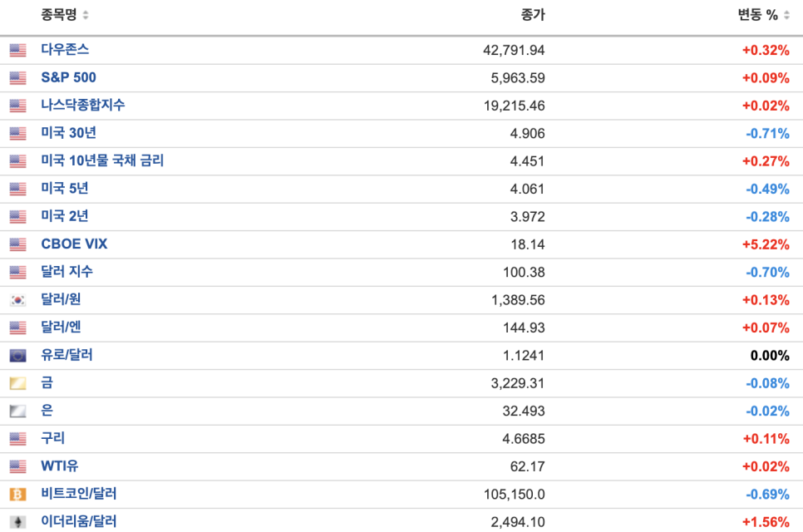Screen dimensions: 803x532
Task: Click the US flag icon beside S&P 500
Action: tap(18, 78)
